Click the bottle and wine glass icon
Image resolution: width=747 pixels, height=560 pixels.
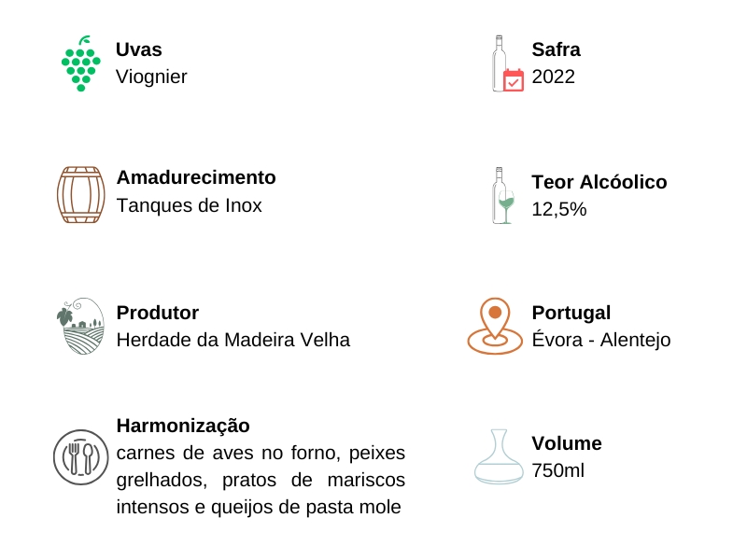[504, 195]
